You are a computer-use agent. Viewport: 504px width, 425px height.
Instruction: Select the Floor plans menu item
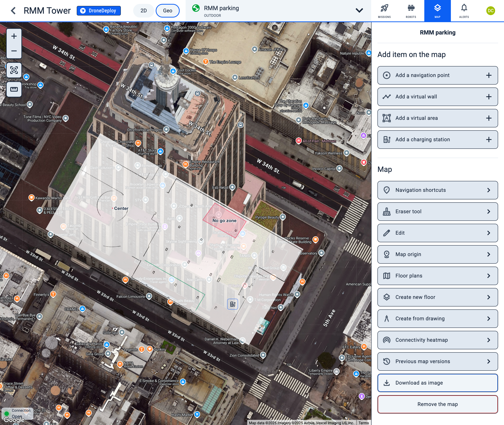437,276
